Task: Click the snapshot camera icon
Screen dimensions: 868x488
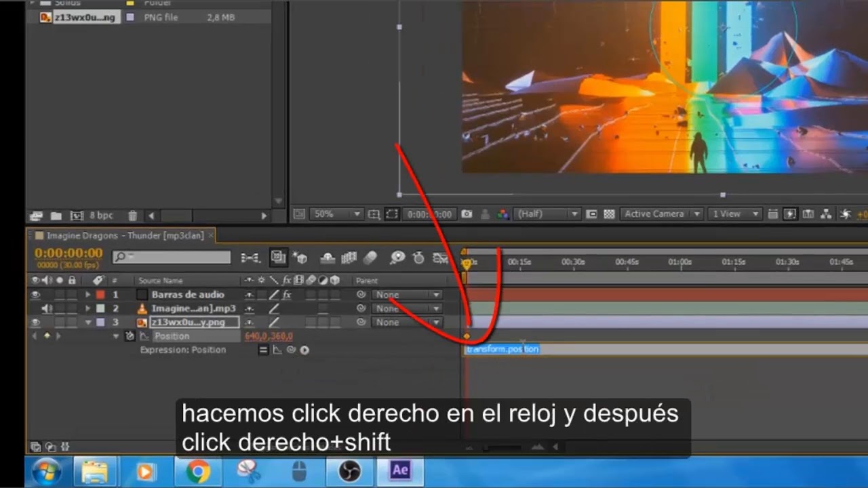Action: pyautogui.click(x=467, y=214)
